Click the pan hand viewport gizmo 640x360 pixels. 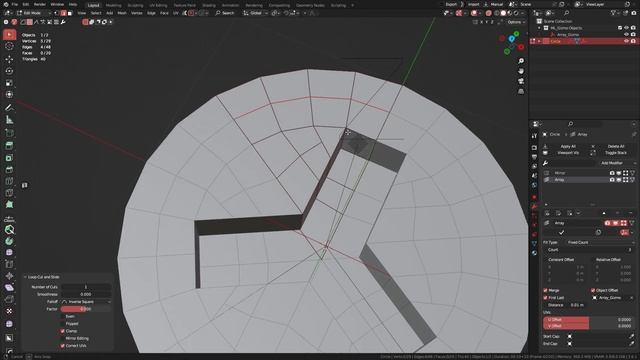tap(521, 71)
